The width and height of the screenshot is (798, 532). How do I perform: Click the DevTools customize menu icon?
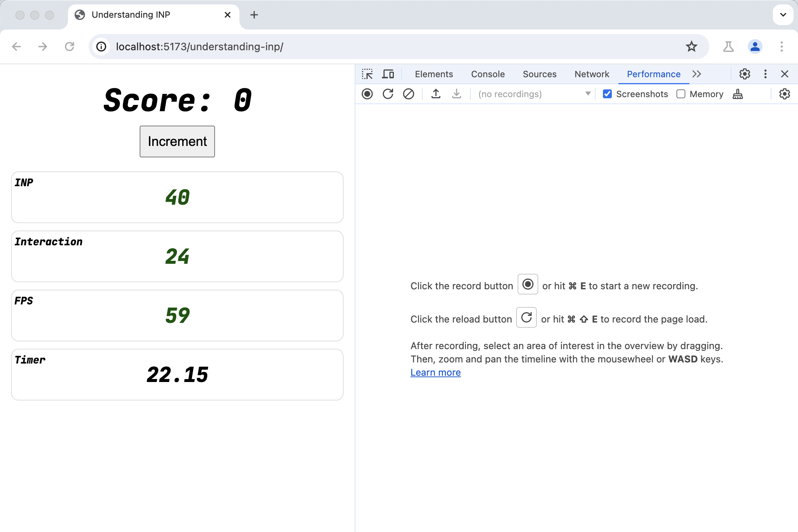pos(765,74)
